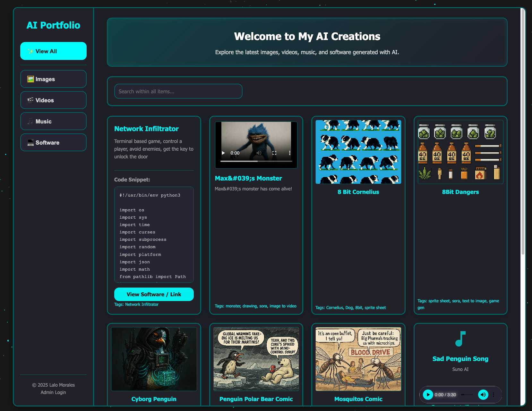Open the Network Infiltrator title
532x411 pixels.
pyautogui.click(x=146, y=129)
